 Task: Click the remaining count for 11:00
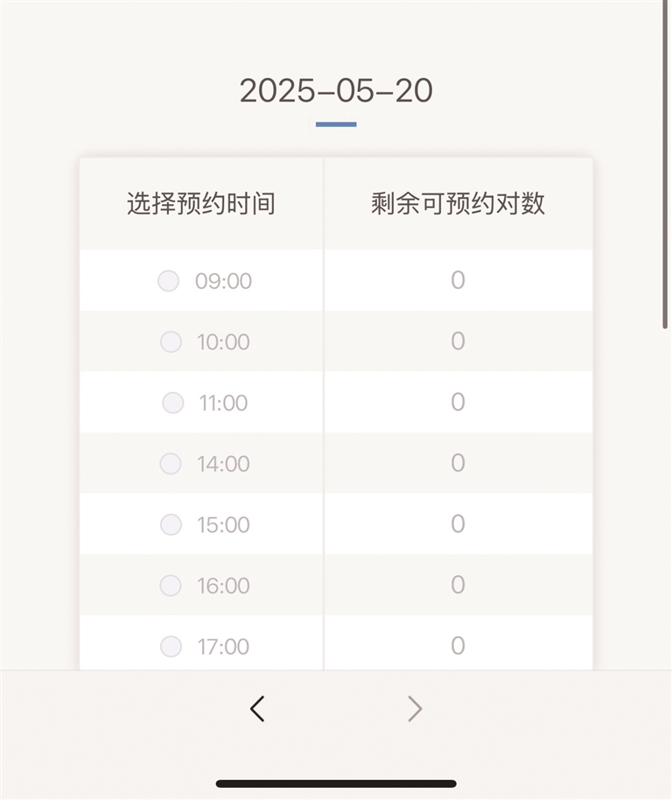[x=458, y=402]
